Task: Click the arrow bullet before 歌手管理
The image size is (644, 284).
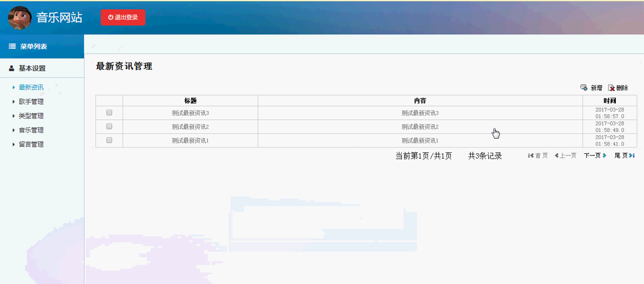Action: coord(14,102)
